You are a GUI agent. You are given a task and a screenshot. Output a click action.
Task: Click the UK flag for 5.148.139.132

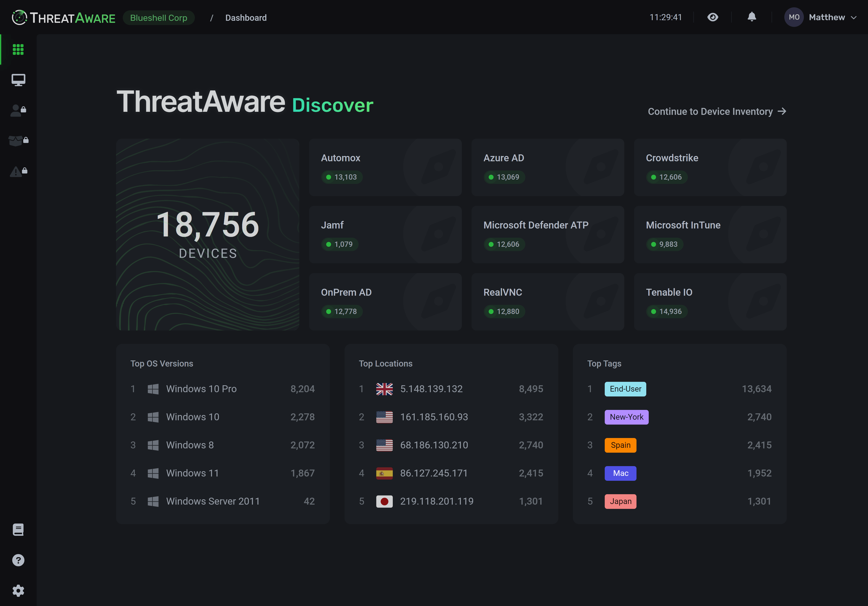(x=384, y=389)
